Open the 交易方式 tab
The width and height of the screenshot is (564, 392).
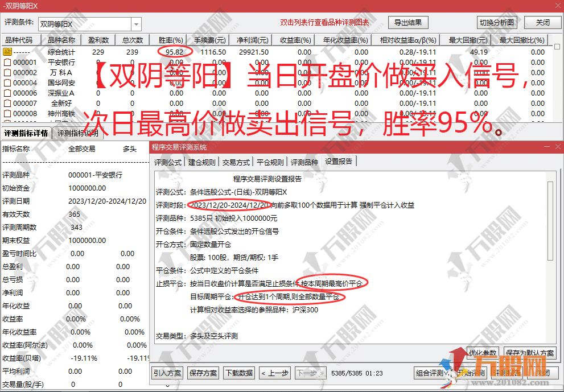[236, 162]
